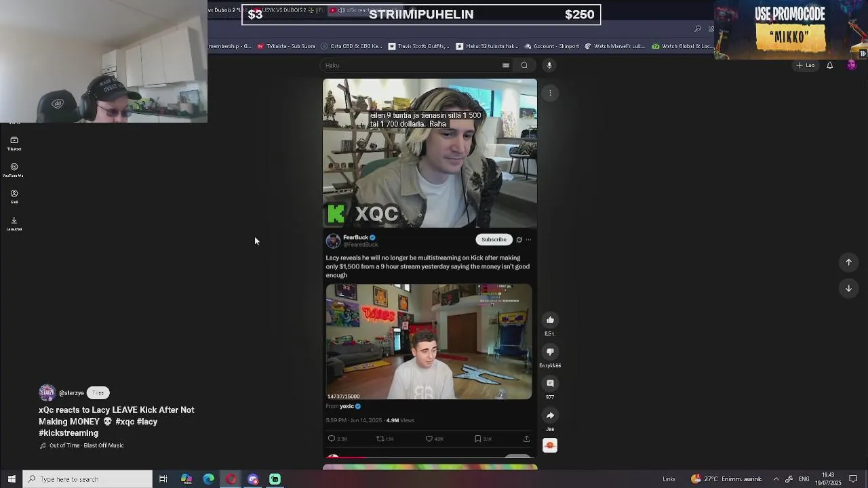Pause the short by clicking video

[x=430, y=268]
